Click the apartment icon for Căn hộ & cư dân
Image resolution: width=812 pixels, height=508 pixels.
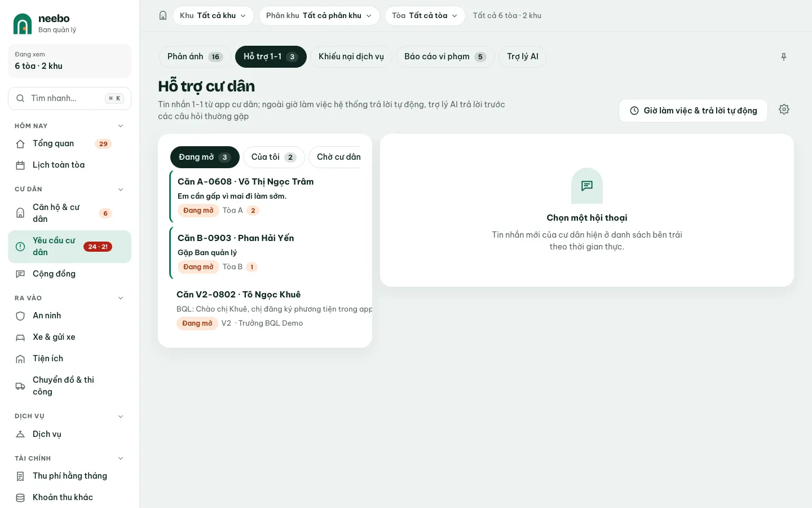click(x=20, y=213)
